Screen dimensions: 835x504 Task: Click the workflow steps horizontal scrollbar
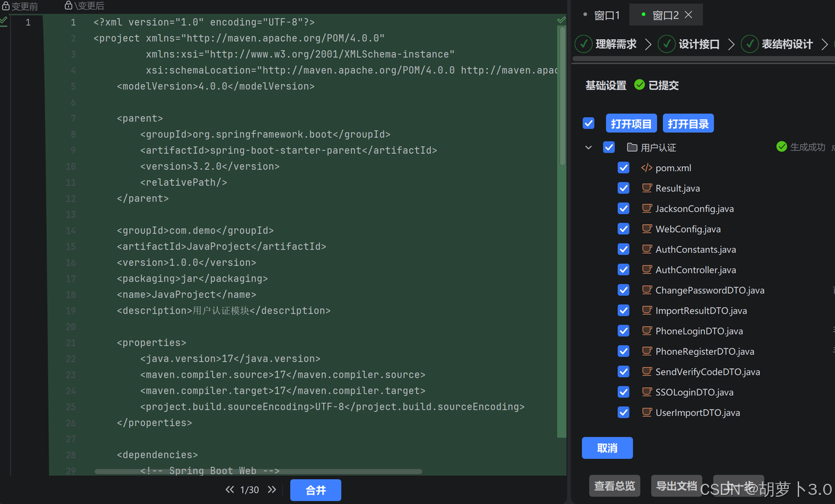[703, 59]
